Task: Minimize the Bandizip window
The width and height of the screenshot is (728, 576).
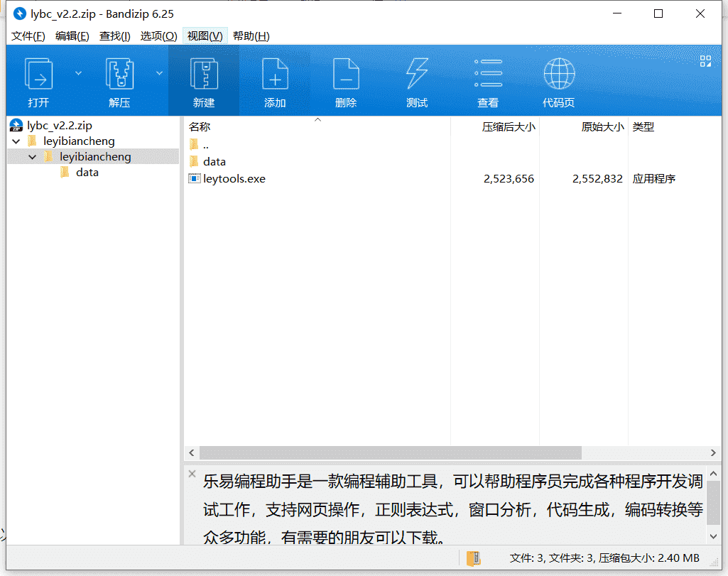Action: [x=617, y=14]
